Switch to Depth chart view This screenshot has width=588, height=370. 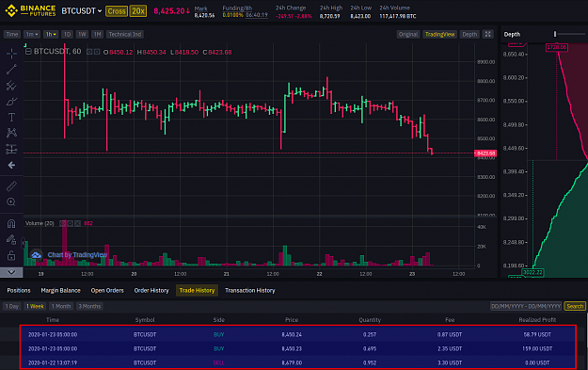(x=469, y=34)
